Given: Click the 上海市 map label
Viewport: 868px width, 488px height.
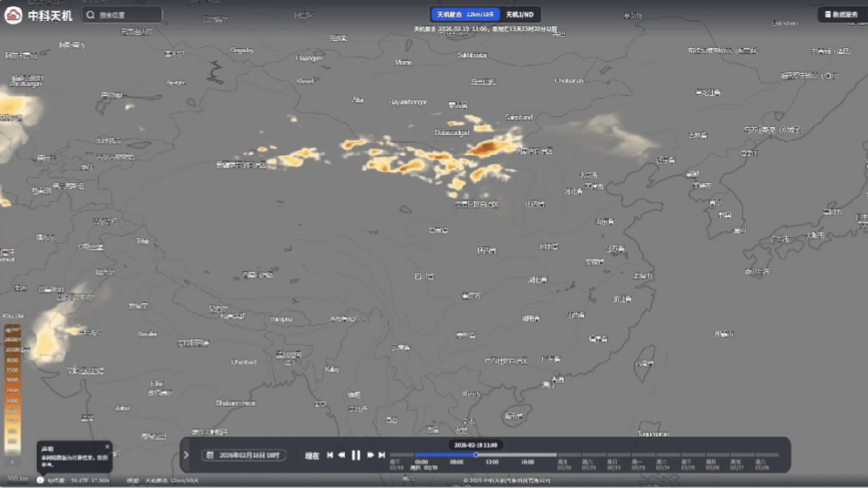Looking at the screenshot, I should coord(644,276).
